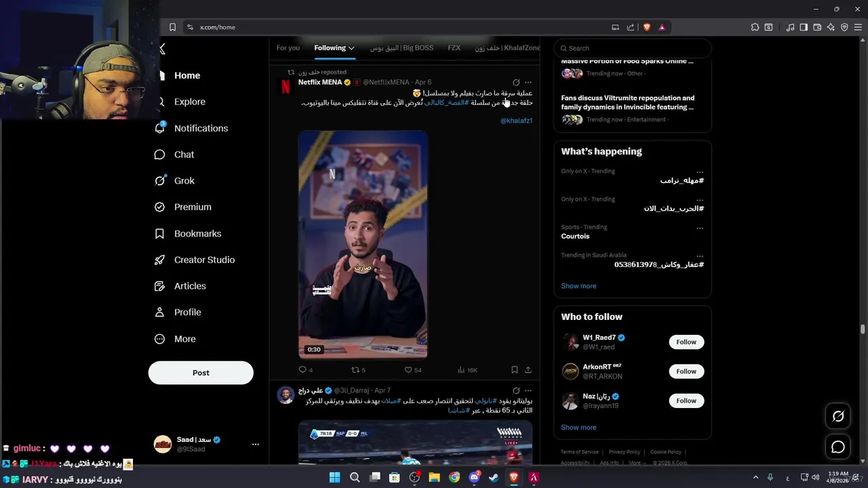The height and width of the screenshot is (488, 868).
Task: Open the Leo AI sparkle icon
Action: 831,27
